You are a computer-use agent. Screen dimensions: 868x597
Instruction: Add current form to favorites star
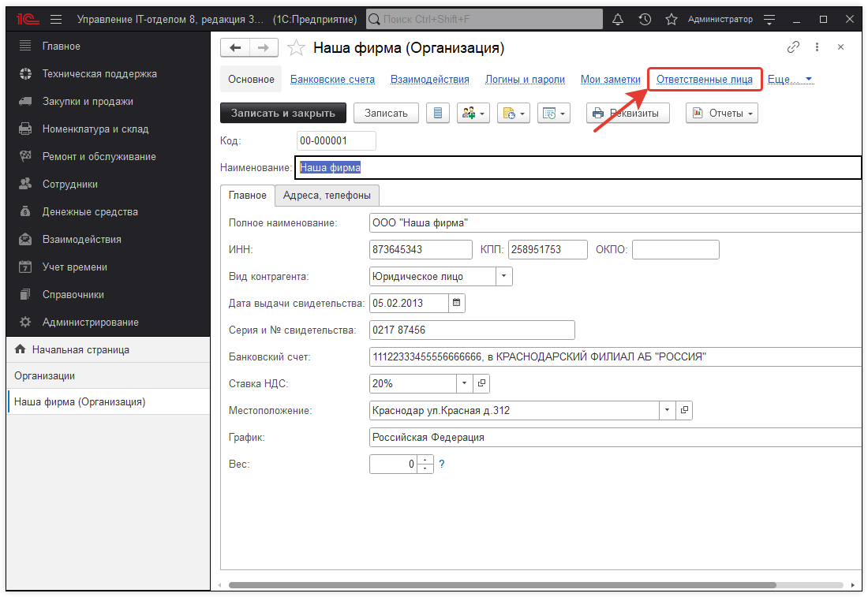(296, 48)
